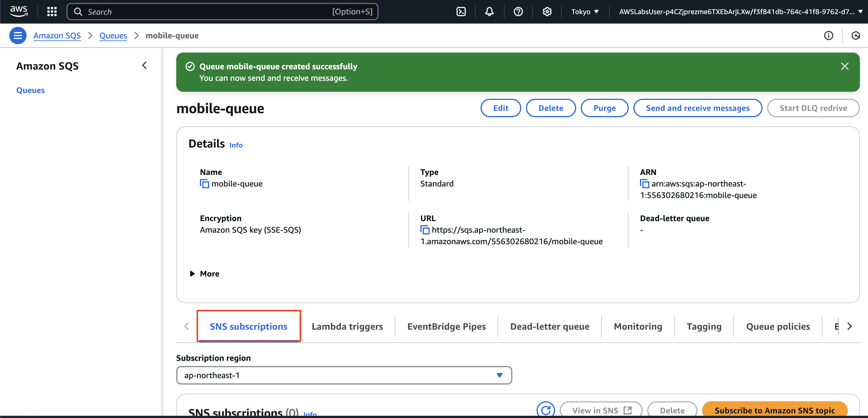The image size is (868, 418).
Task: Open the settings gear icon
Action: click(547, 12)
